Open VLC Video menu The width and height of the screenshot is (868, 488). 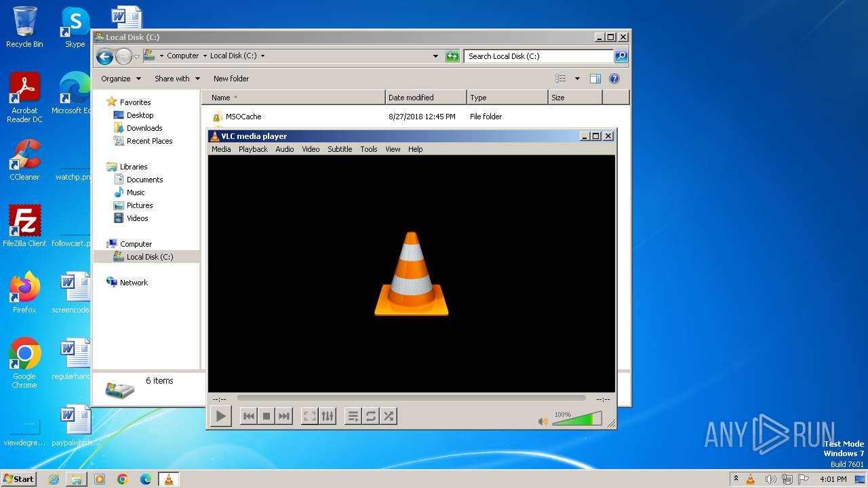(311, 149)
